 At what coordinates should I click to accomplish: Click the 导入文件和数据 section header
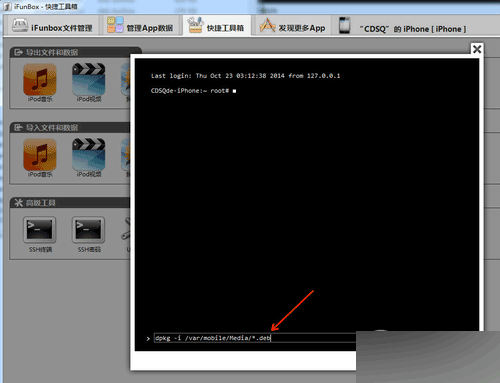tap(70, 128)
